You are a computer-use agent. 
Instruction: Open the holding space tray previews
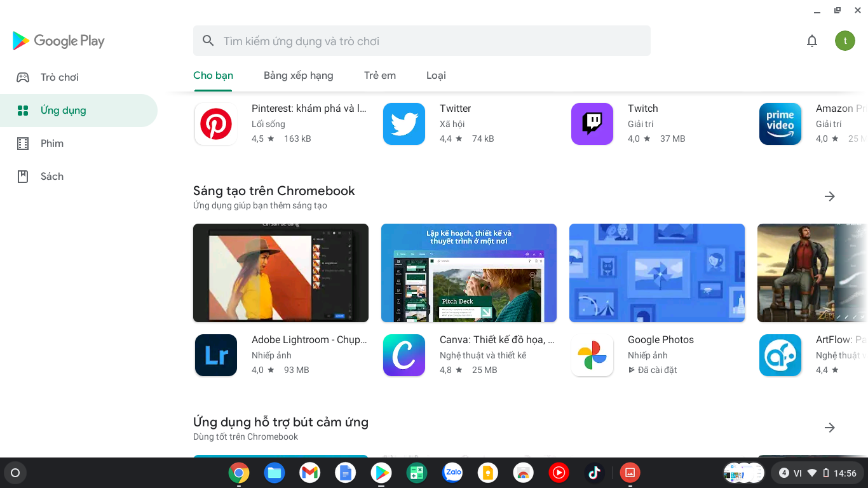(744, 473)
